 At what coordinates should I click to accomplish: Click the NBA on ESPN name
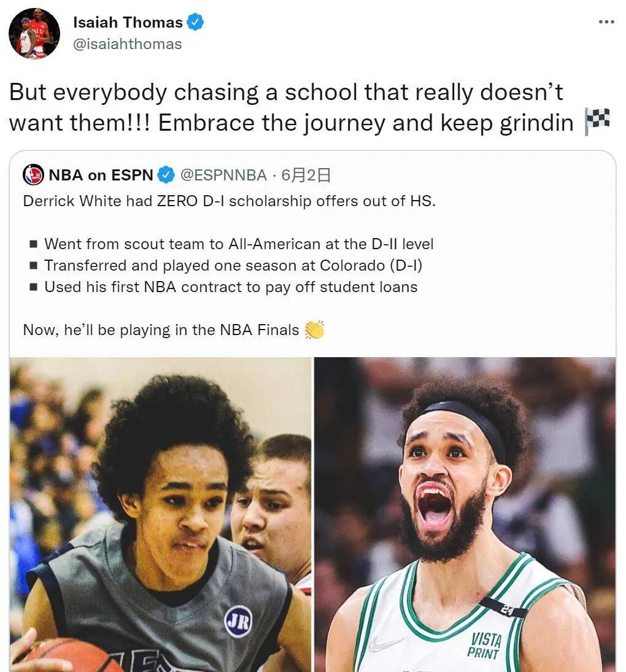click(x=101, y=175)
